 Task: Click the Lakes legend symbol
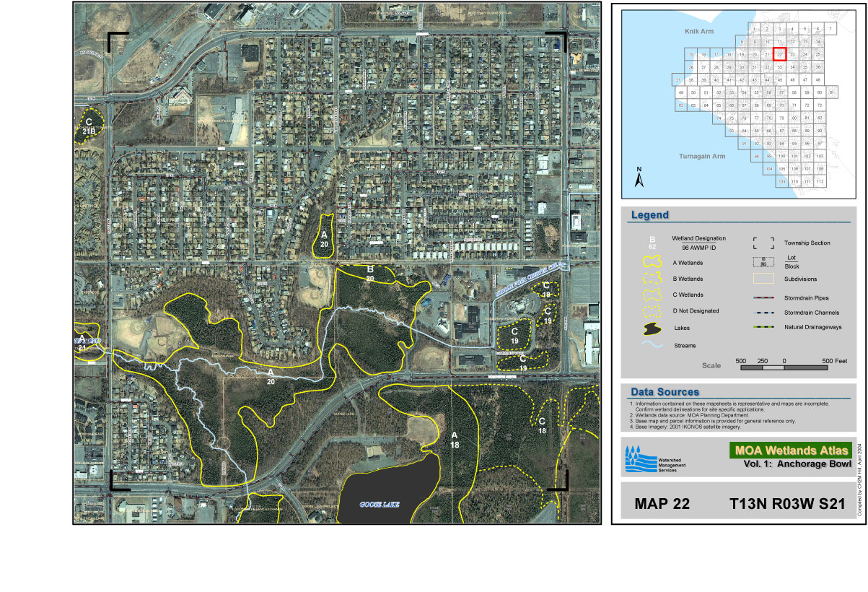coord(652,328)
